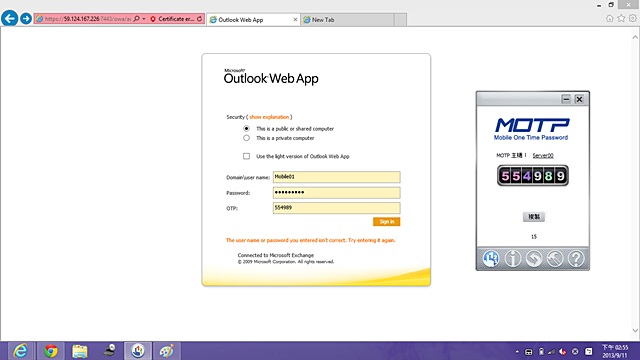Screen dimensions: 640x360
Task: Open the browser Home icon
Action: point(609,18)
